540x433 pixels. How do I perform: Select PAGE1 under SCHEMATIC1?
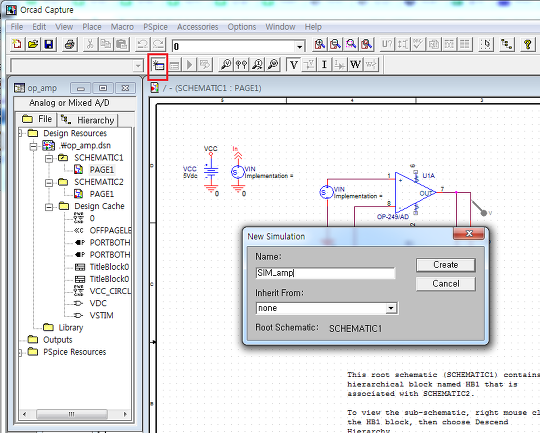pyautogui.click(x=102, y=170)
